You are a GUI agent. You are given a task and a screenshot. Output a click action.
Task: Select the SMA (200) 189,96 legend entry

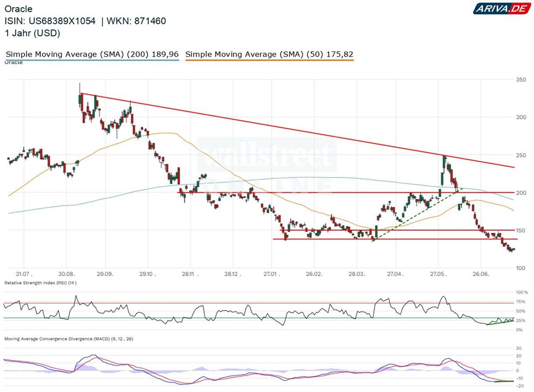[92, 54]
